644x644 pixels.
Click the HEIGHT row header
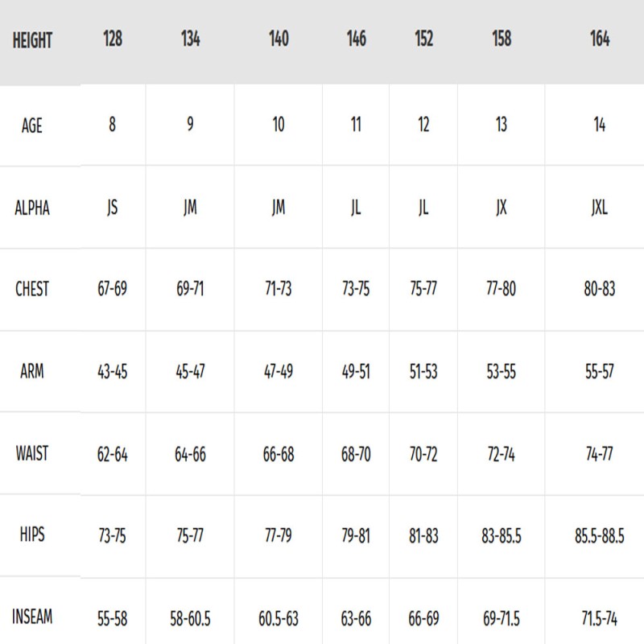click(32, 40)
